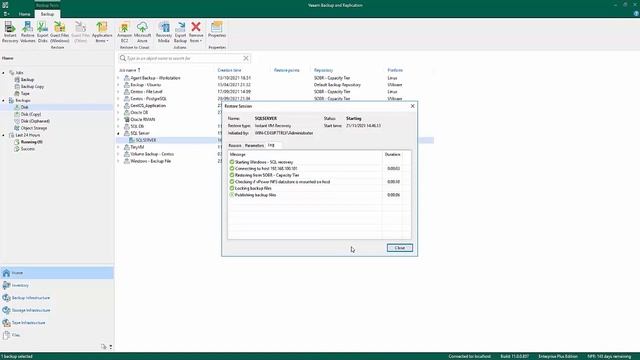Click the Amazon EC2 restore icon
640x360 pixels.
[x=124, y=32]
